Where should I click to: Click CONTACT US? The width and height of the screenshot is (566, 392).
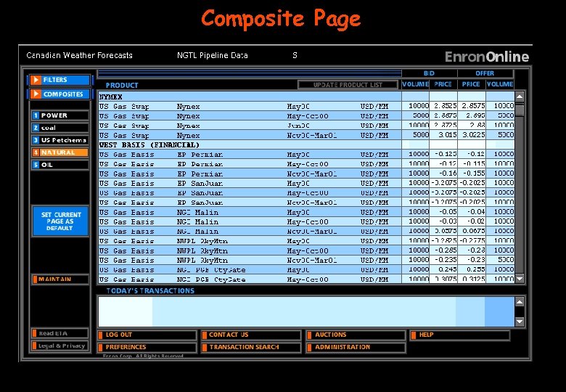251,335
